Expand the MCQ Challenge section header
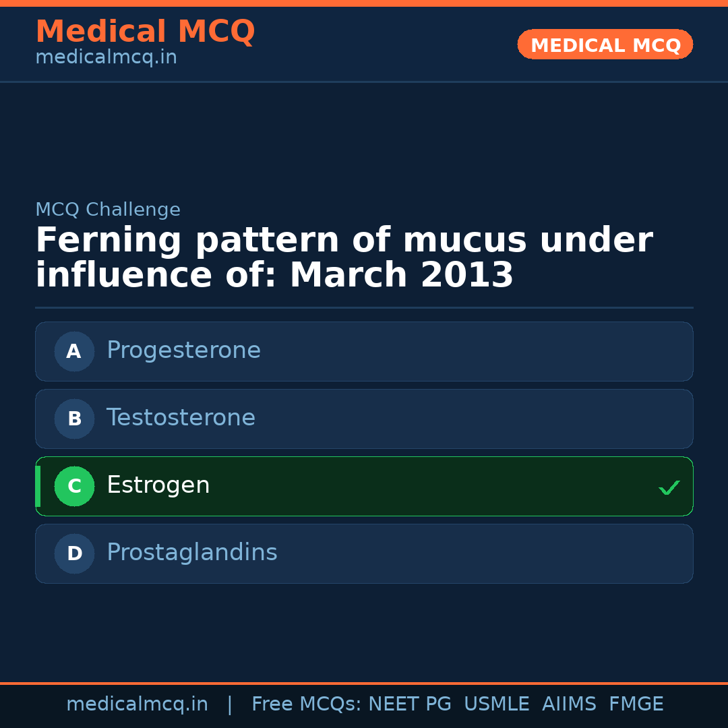 108,210
